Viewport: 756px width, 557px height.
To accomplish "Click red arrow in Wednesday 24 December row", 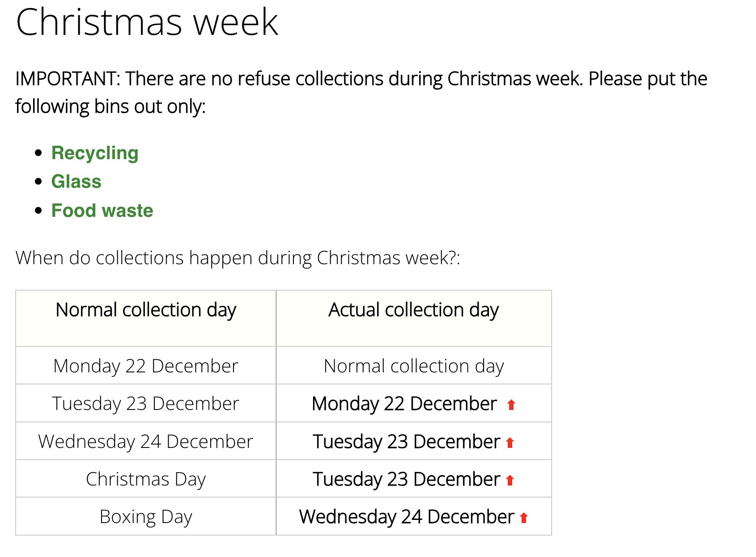I will pos(510,443).
